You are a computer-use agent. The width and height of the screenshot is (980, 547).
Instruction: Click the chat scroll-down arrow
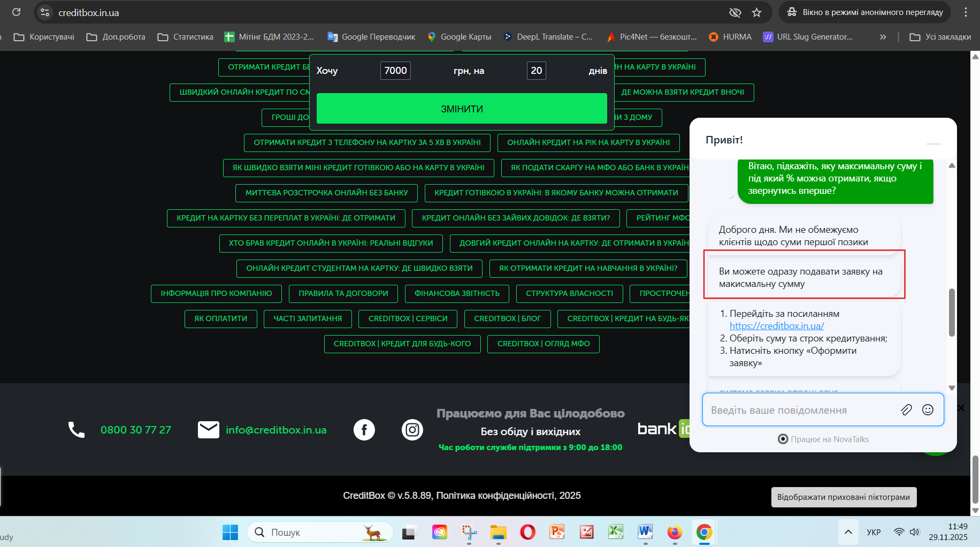coord(952,388)
